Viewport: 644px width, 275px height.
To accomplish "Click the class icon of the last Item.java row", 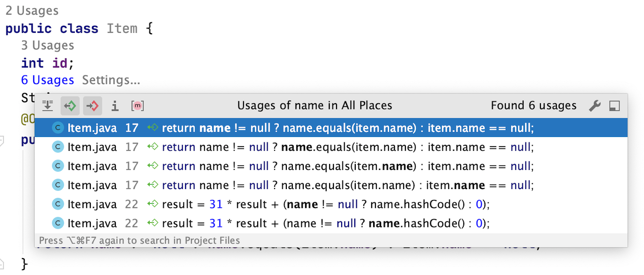I will (x=58, y=223).
